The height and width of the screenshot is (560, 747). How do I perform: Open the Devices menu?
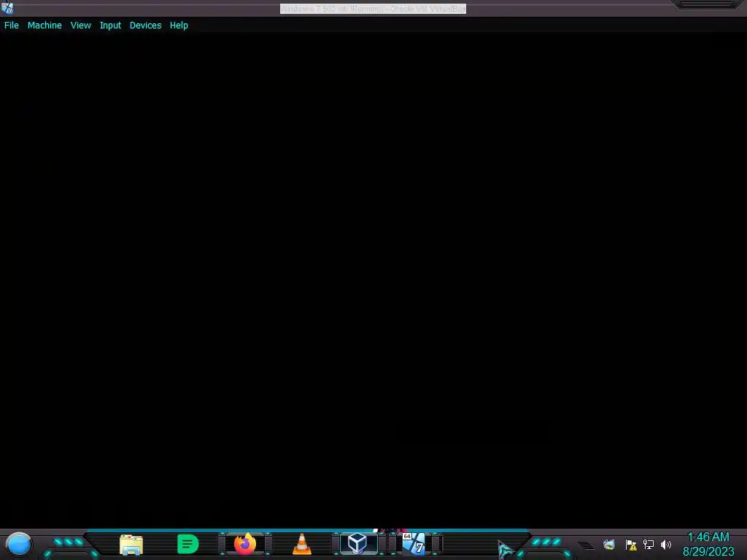coord(145,26)
